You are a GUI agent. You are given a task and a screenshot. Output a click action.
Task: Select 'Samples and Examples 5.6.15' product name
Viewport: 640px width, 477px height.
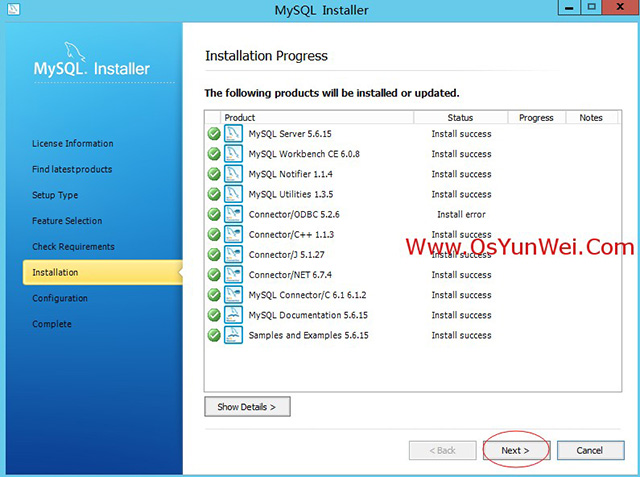309,335
